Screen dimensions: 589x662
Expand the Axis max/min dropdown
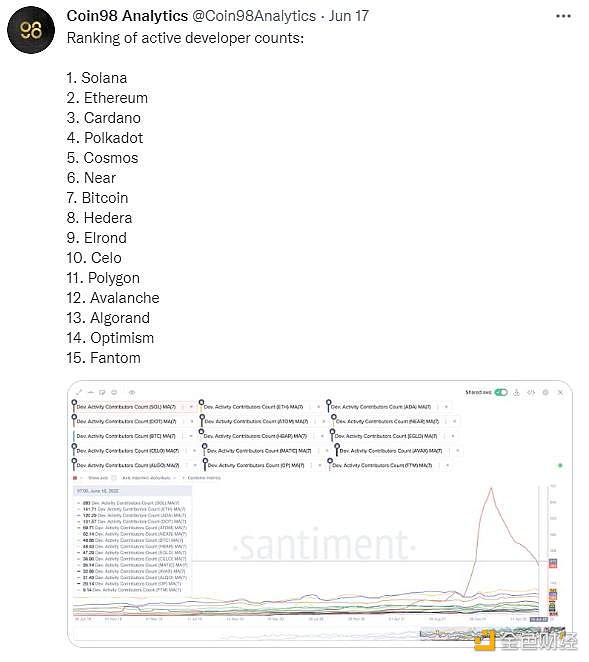(x=149, y=478)
